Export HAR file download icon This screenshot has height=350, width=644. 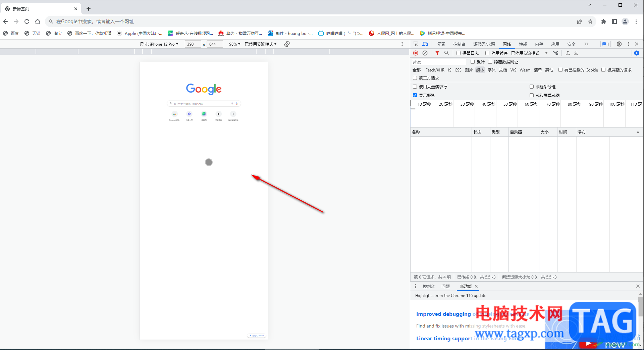(x=576, y=53)
